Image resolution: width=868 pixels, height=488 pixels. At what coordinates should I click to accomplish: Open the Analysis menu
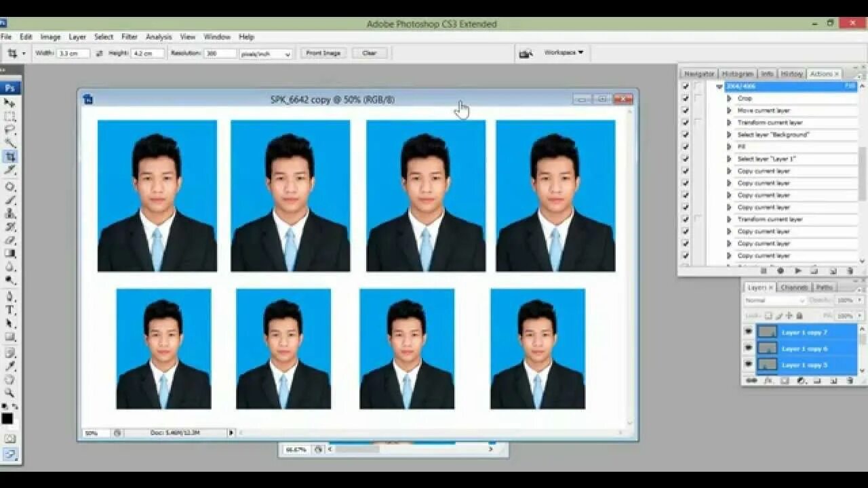[x=159, y=37]
